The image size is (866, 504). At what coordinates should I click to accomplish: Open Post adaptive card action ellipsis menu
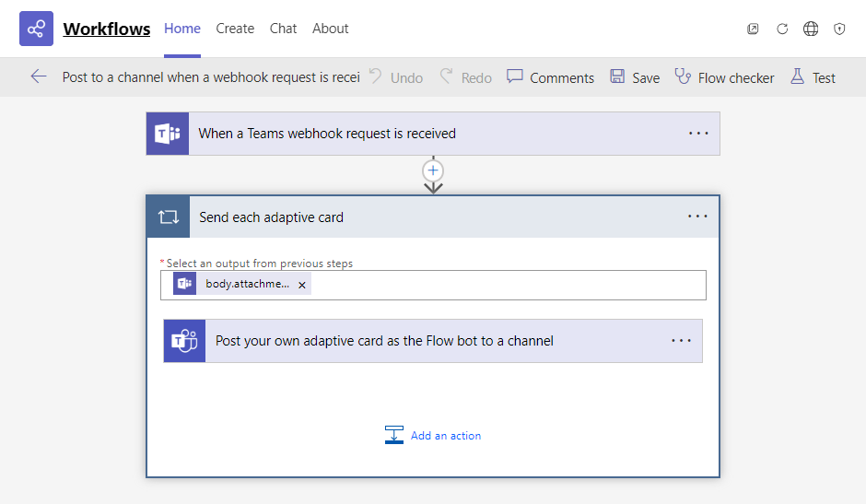[x=681, y=340]
